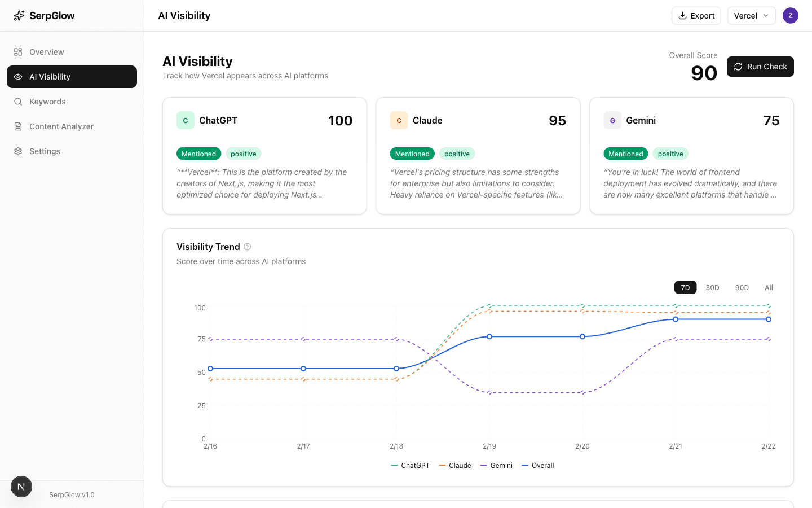
Task: Switch to the 30D time range
Action: [712, 287]
